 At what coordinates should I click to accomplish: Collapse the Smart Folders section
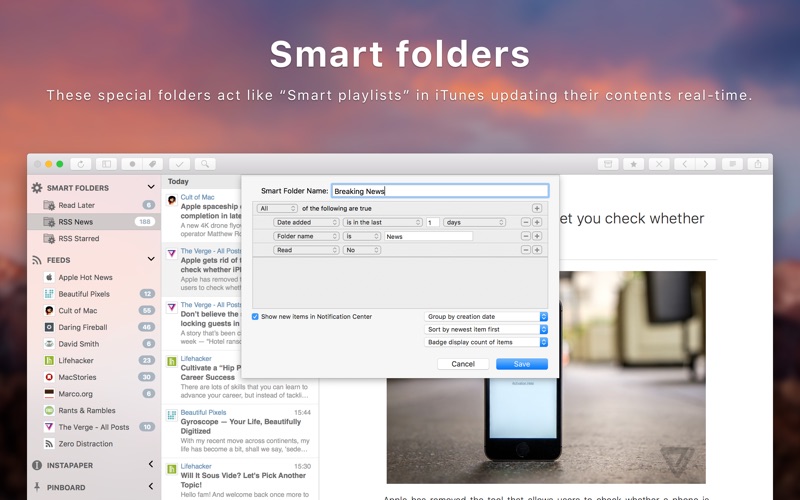click(x=151, y=187)
